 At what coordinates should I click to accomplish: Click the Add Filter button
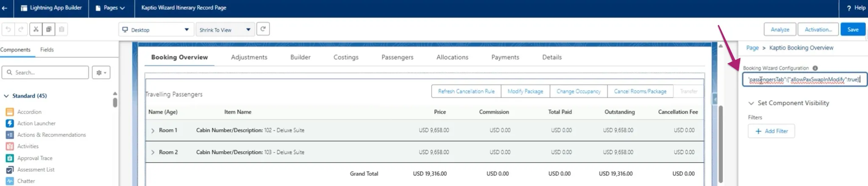coord(771,131)
